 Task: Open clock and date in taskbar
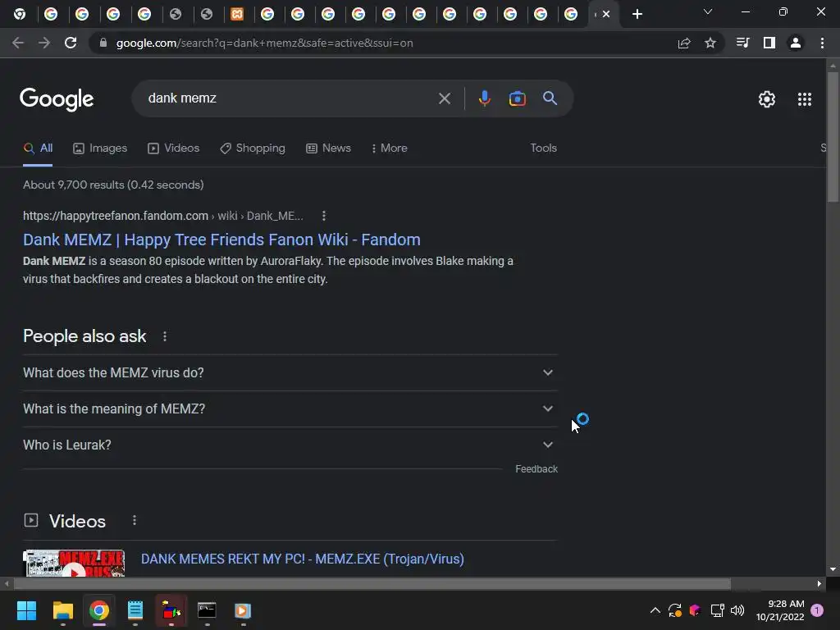[780, 610]
